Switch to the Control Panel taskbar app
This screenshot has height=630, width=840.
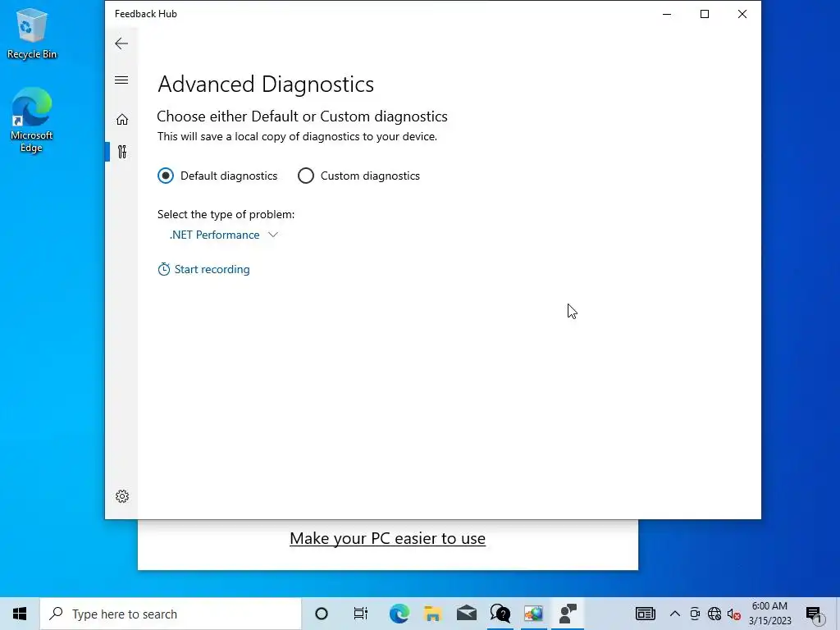[x=533, y=614]
